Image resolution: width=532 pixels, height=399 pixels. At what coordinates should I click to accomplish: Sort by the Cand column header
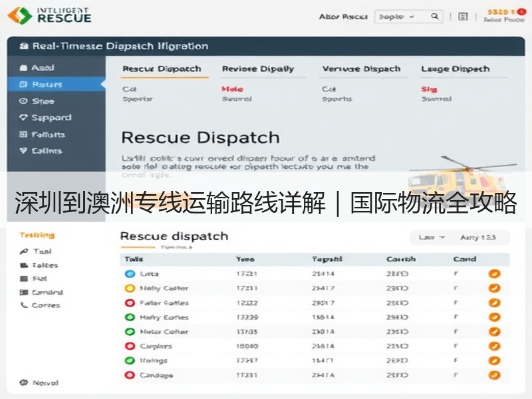[464, 259]
